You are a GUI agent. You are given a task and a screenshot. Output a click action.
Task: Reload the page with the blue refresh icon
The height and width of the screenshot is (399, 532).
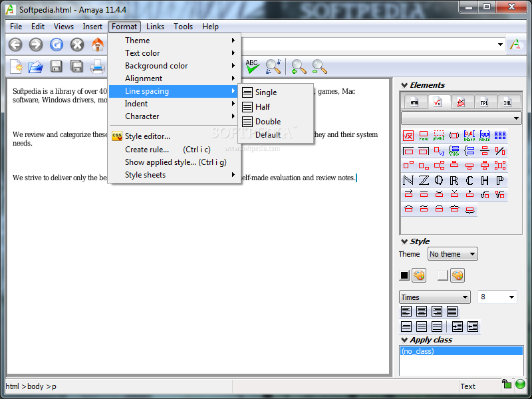pyautogui.click(x=57, y=45)
